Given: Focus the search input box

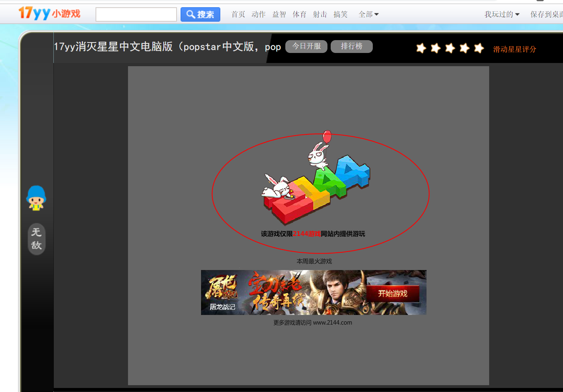Looking at the screenshot, I should pos(136,14).
